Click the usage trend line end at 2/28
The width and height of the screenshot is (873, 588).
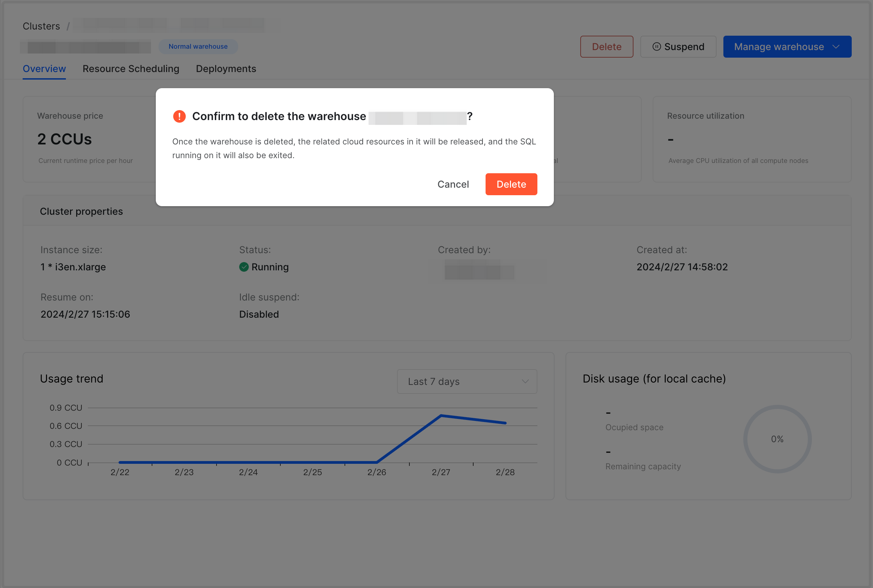coord(505,423)
